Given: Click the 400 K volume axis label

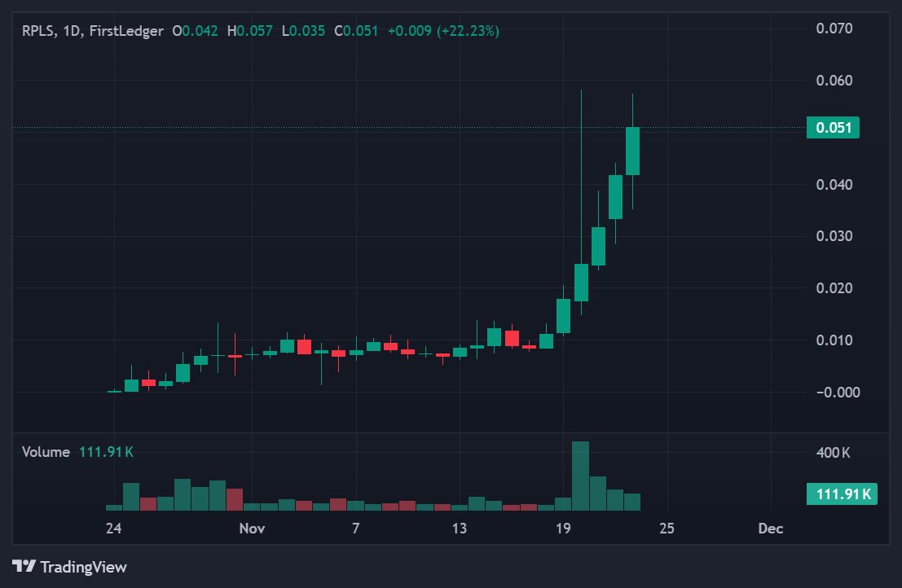Looking at the screenshot, I should [x=833, y=453].
